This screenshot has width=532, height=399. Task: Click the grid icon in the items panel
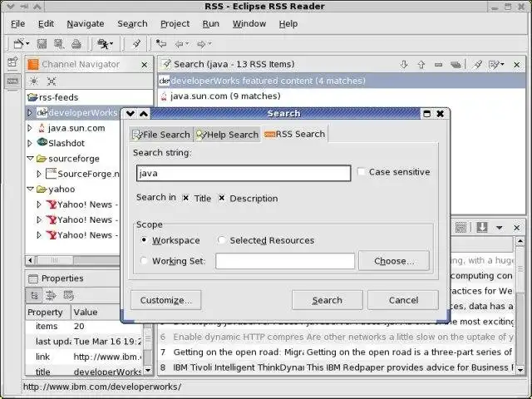pyautogui.click(x=461, y=227)
